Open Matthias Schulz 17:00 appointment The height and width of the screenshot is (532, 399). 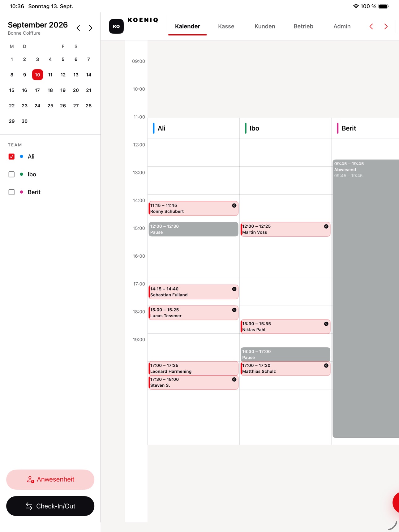pos(285,368)
